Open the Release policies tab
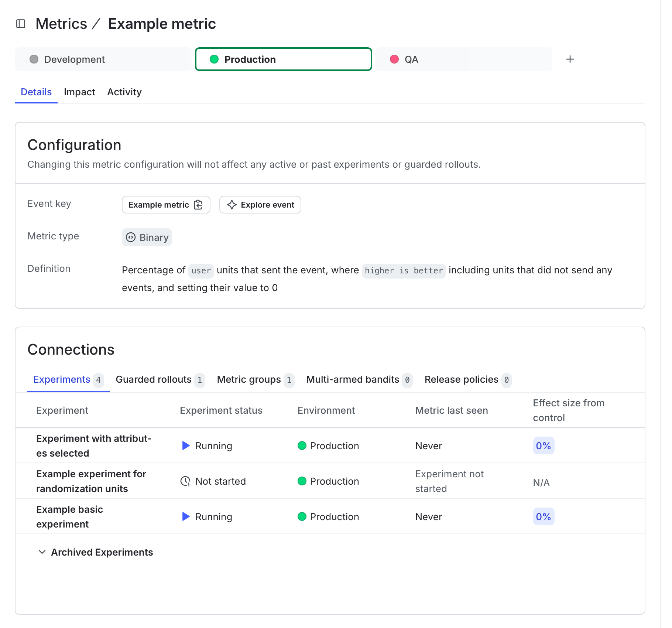 pos(461,379)
